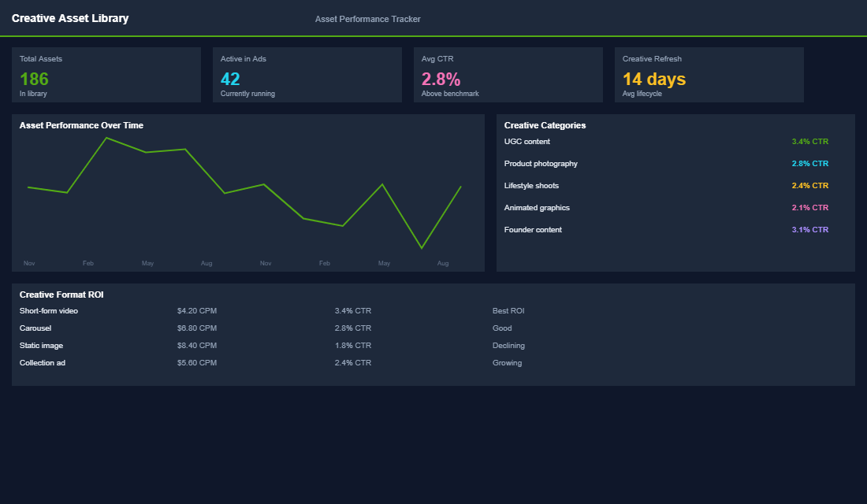Switch to Asset Performance Tracker view
The image size is (867, 504).
[x=367, y=18]
